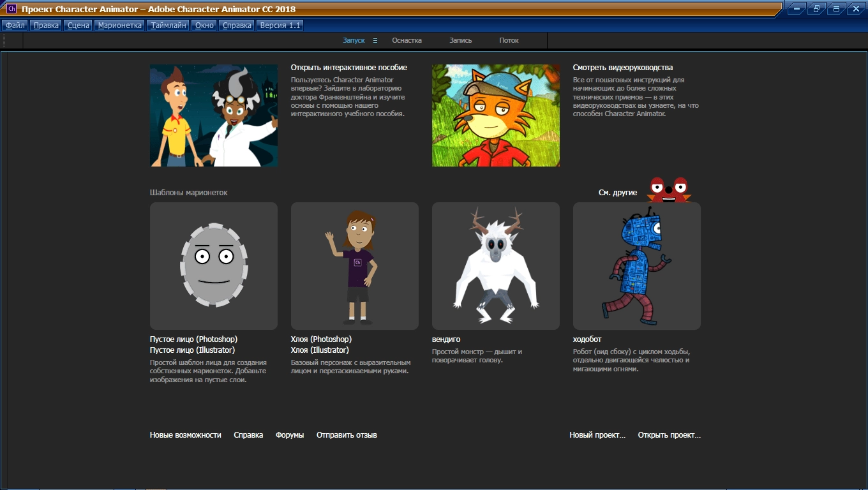Click the text 'Робот (вид сбоку) с циклом ходьбы,'

click(632, 352)
